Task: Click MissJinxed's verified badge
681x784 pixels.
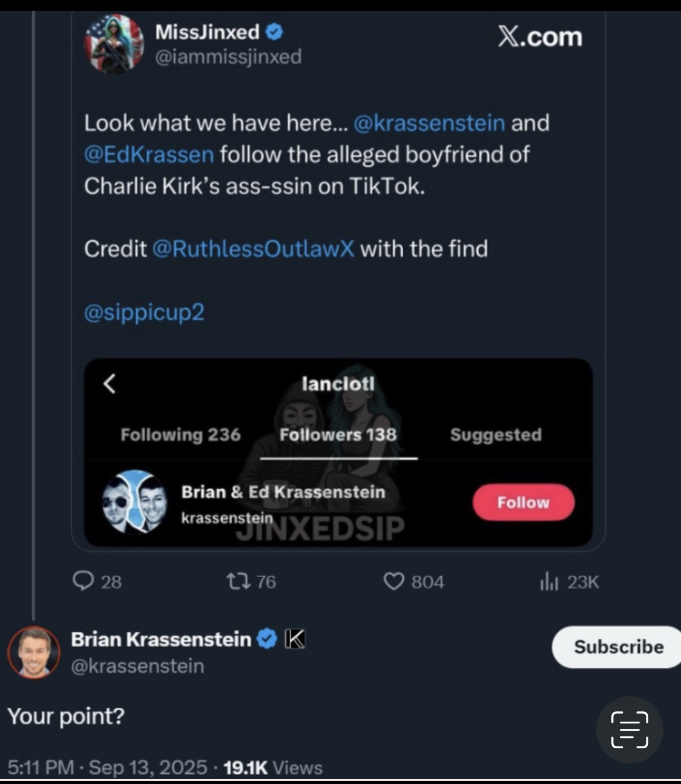Action: point(274,31)
